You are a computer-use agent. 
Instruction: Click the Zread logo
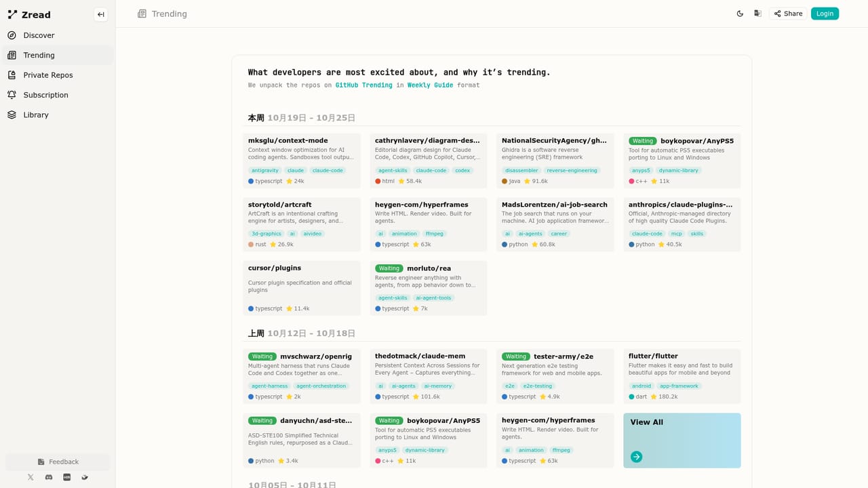coord(29,14)
